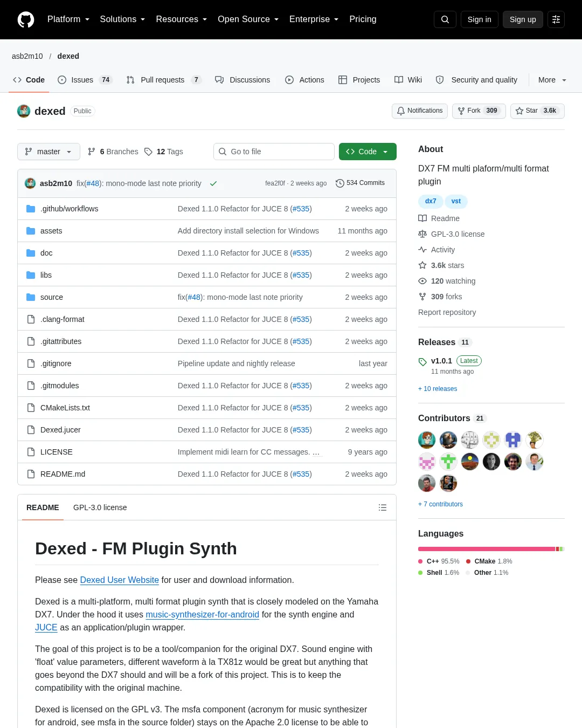Screen dimensions: 582x728
Task: Click the pulse icon beside Activity
Action: click(422, 250)
